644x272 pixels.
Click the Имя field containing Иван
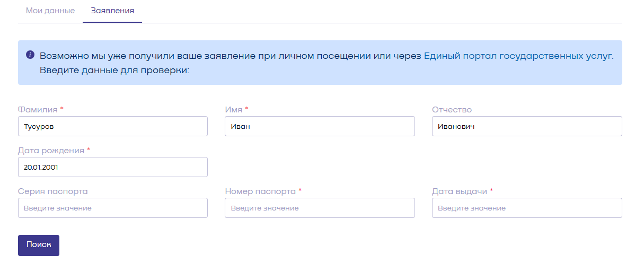[320, 126]
